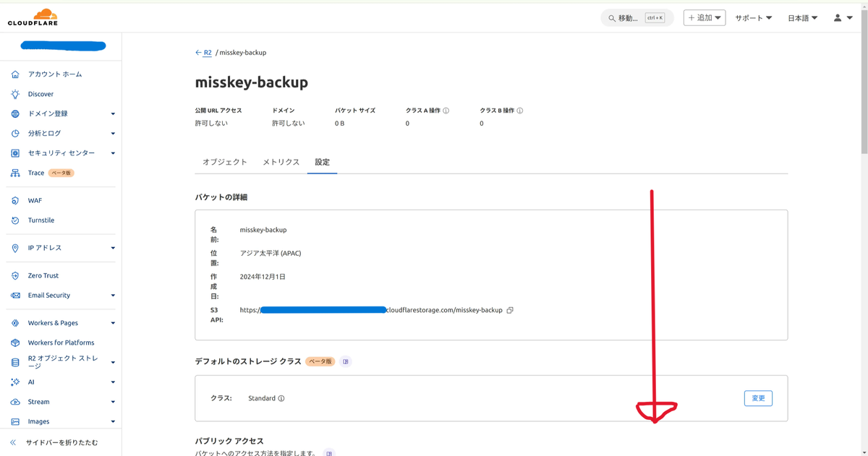Expand IP アドレス submenu arrow
Image resolution: width=868 pixels, height=456 pixels.
pyautogui.click(x=113, y=248)
